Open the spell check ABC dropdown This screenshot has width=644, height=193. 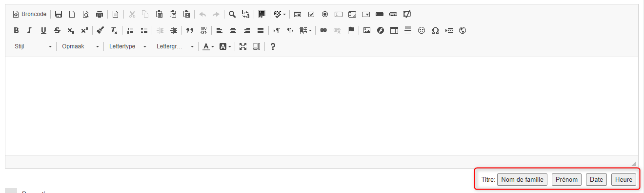pos(280,14)
